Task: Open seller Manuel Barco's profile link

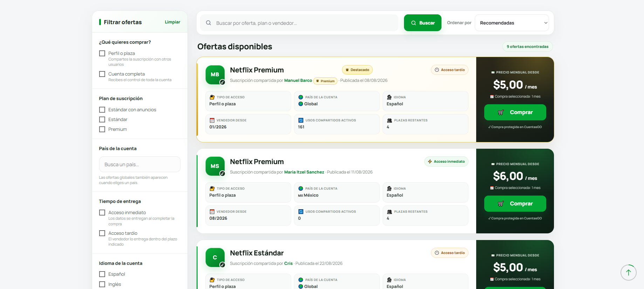Action: (298, 80)
